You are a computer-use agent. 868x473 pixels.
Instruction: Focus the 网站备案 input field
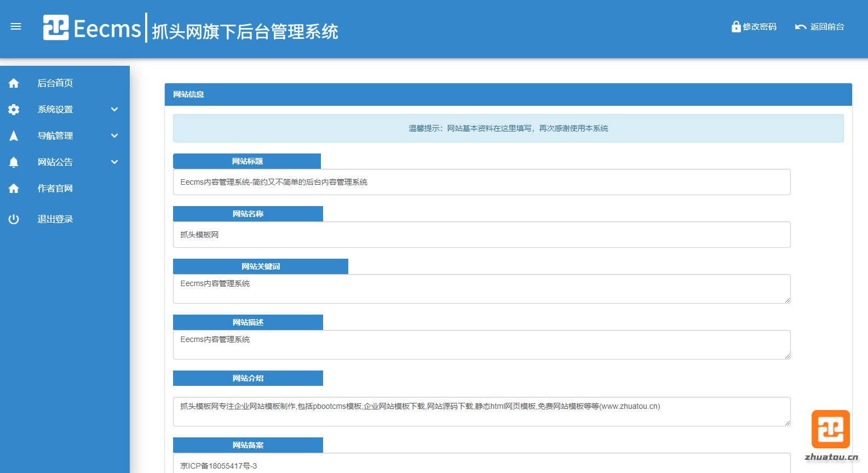(x=482, y=464)
